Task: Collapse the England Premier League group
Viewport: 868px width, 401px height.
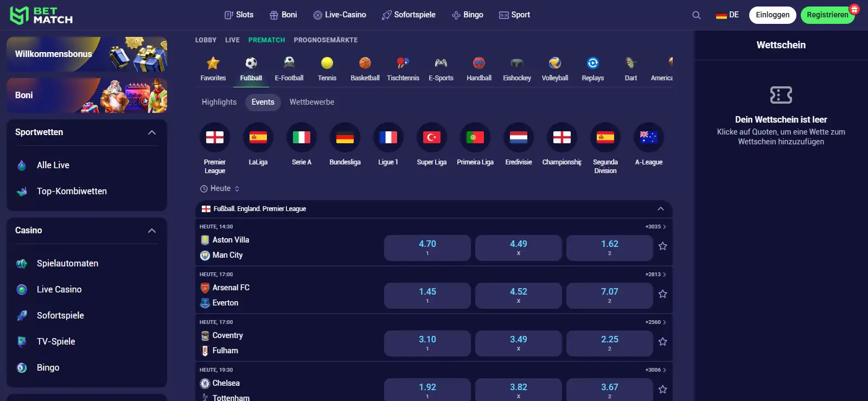Action: tap(660, 209)
